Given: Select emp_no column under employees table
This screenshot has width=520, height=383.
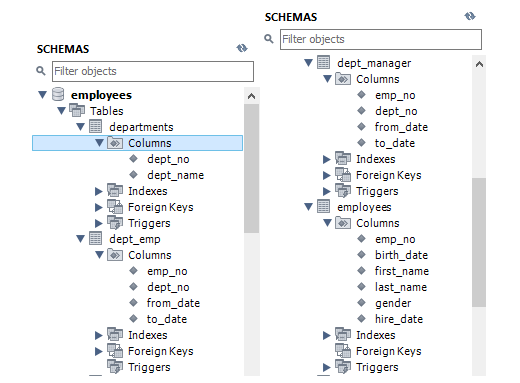Looking at the screenshot, I should 395,239.
